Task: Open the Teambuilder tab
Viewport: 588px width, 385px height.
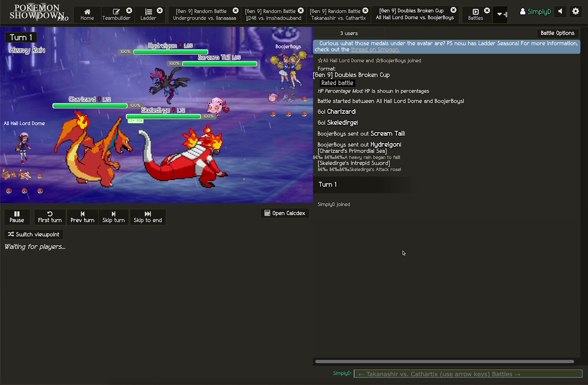Action: [116, 14]
